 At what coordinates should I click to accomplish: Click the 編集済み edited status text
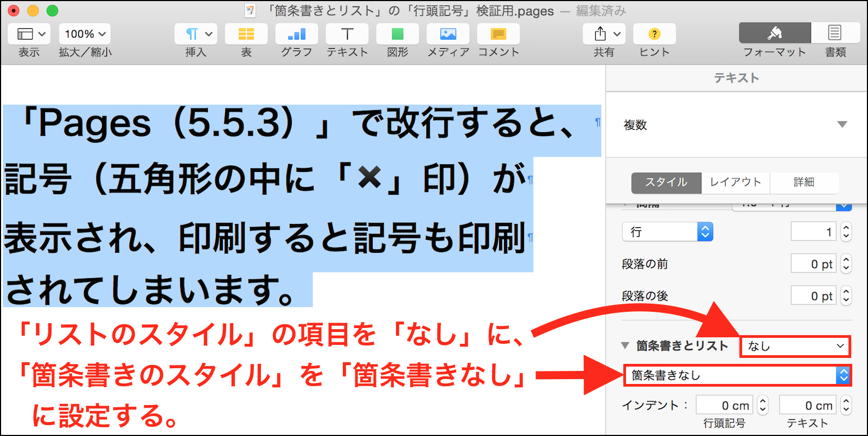[601, 11]
